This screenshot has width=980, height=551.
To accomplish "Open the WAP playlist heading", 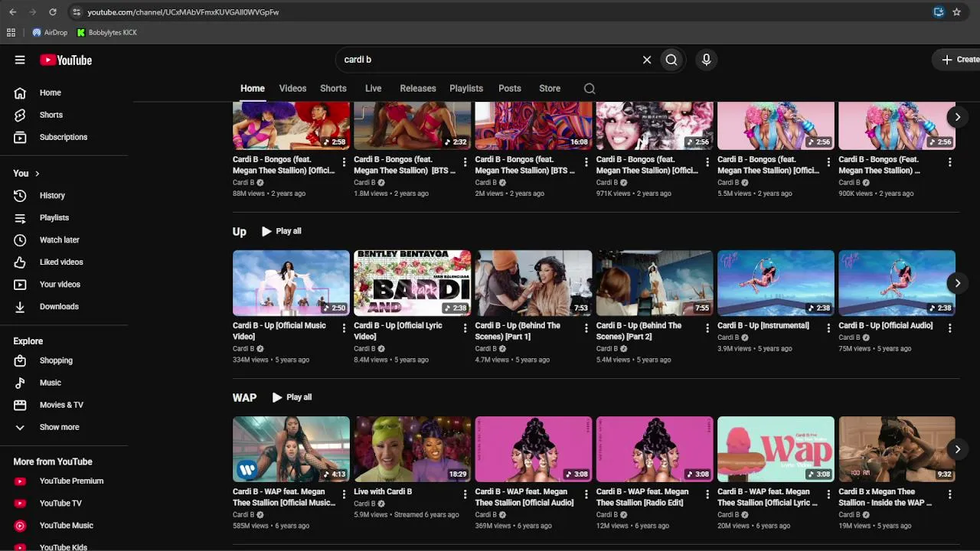I will click(244, 397).
